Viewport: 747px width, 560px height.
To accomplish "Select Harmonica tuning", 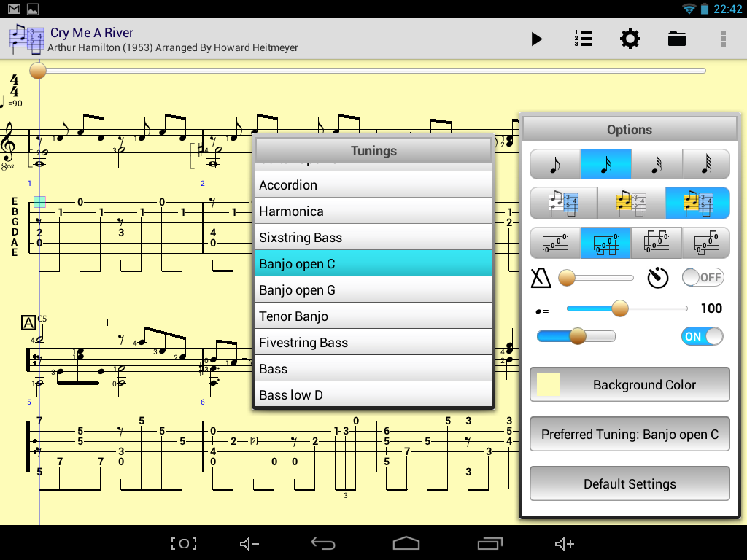I will [373, 211].
